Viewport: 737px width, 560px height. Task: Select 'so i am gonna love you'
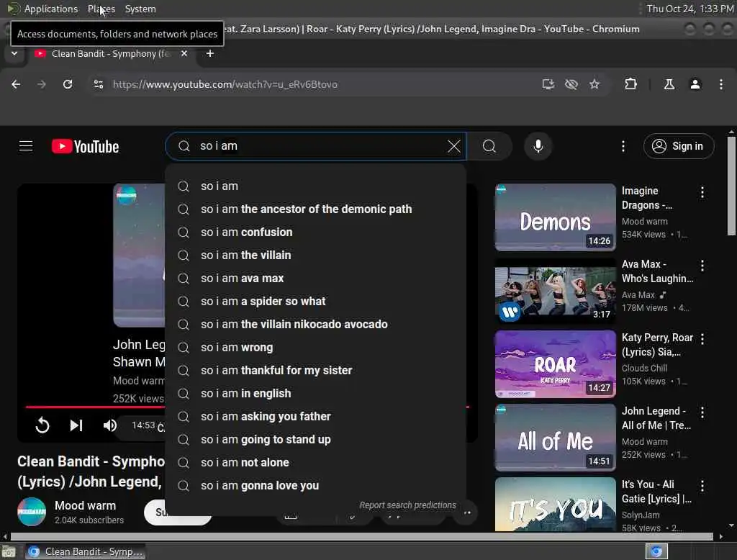315,486
